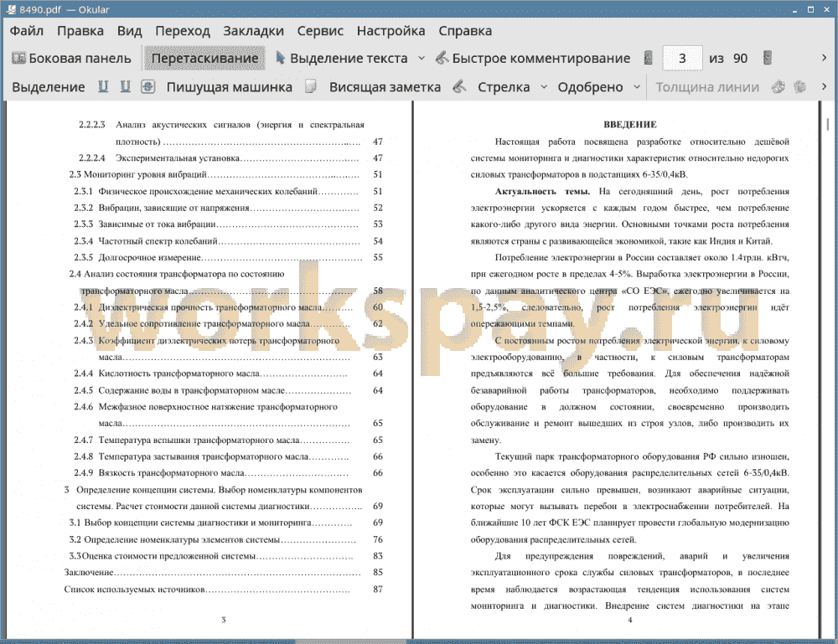Screen dimensions: 838x644
Task: Go to next page arrow icon
Action: point(768,58)
